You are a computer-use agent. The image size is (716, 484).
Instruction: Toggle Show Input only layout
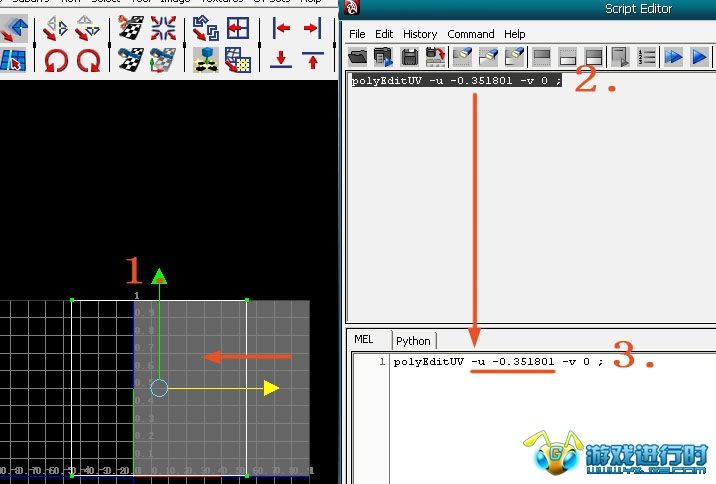(568, 57)
